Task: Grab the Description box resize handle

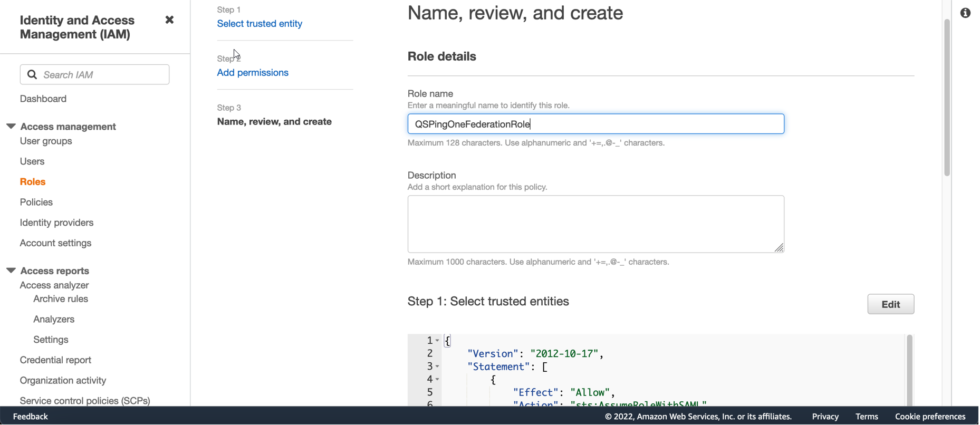Action: [780, 248]
